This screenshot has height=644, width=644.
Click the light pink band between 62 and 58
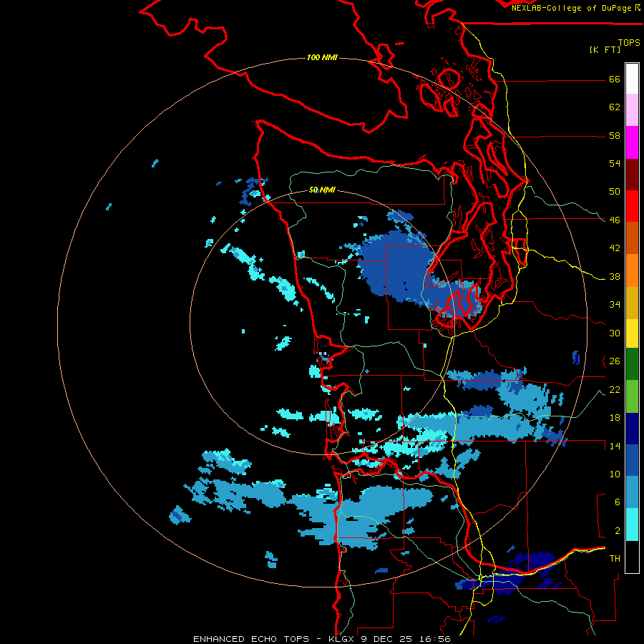[x=632, y=109]
